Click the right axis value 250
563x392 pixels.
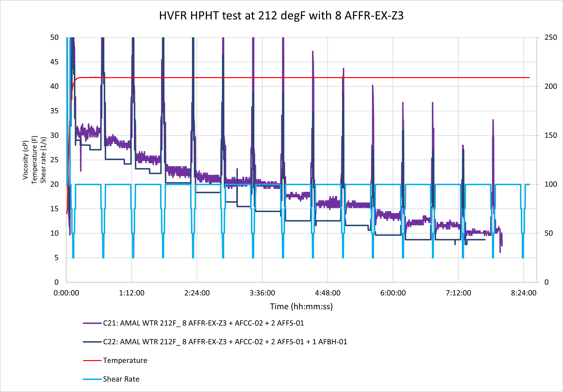pyautogui.click(x=551, y=38)
